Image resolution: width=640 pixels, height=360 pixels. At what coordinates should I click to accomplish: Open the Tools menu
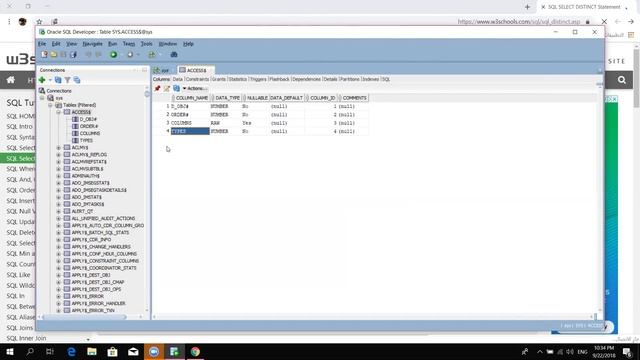tap(147, 44)
